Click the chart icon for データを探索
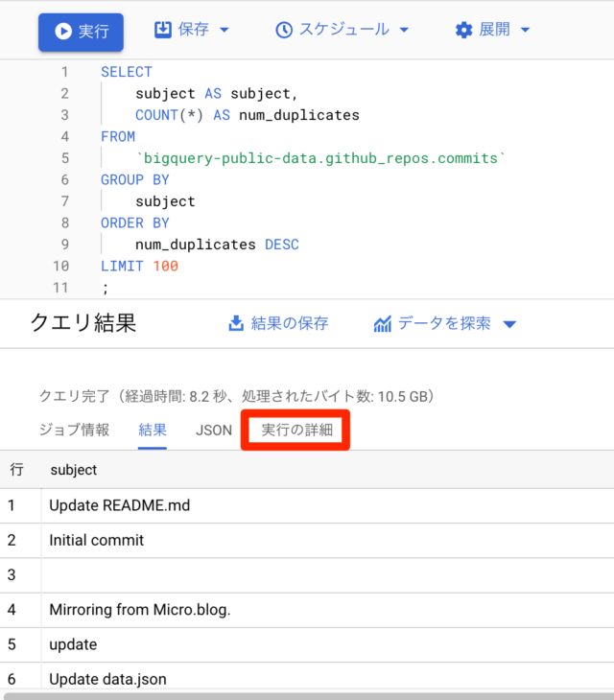 tap(382, 324)
